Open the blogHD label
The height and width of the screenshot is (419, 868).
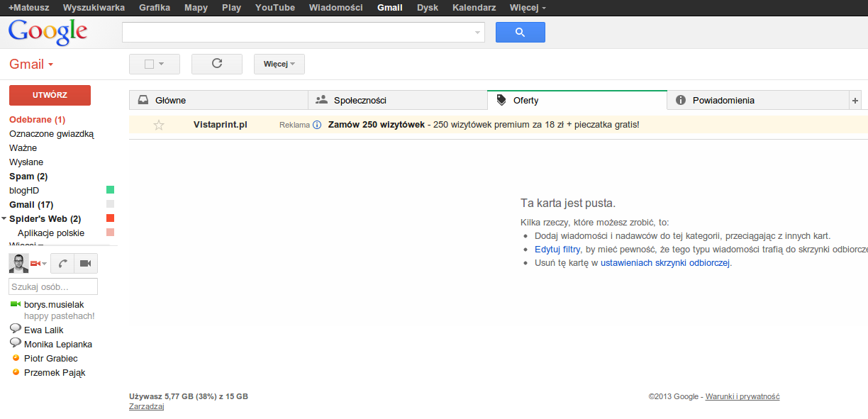[x=24, y=191]
